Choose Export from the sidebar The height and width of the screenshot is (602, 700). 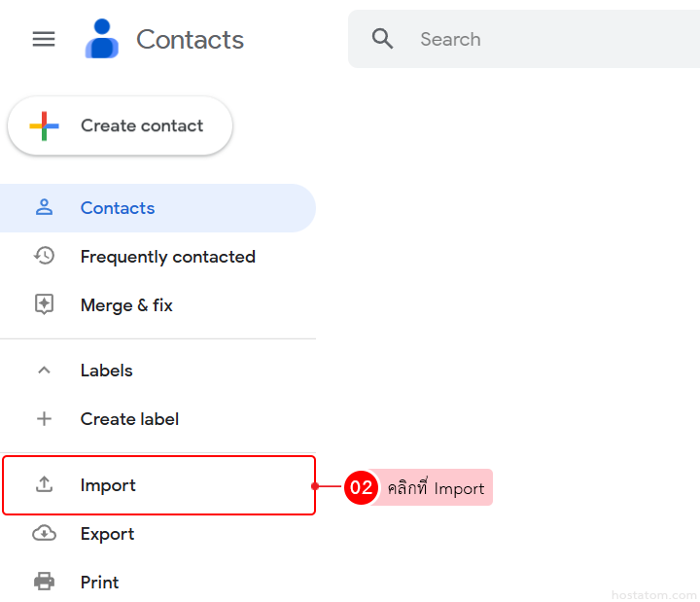point(107,534)
